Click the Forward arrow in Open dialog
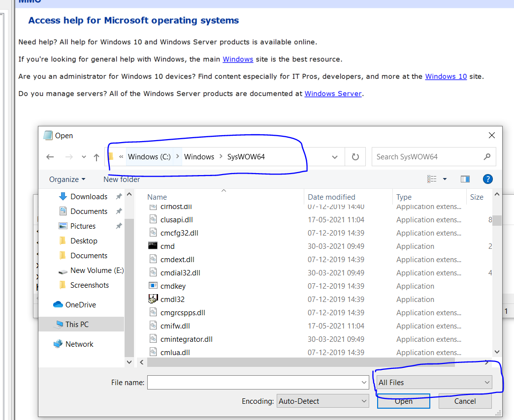Viewport: 514px width, 420px height. 69,157
